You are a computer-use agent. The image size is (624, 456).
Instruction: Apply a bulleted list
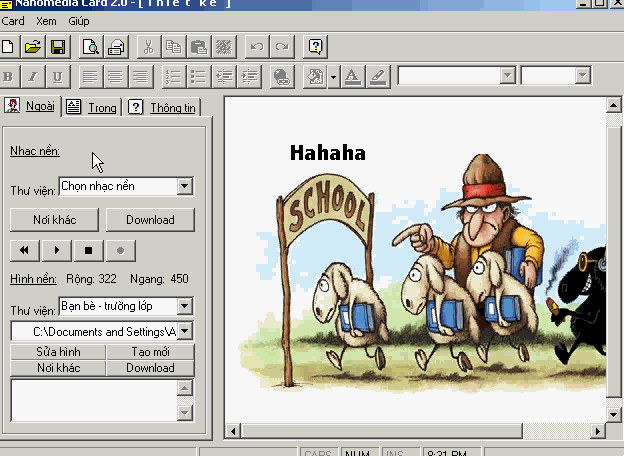pyautogui.click(x=199, y=76)
